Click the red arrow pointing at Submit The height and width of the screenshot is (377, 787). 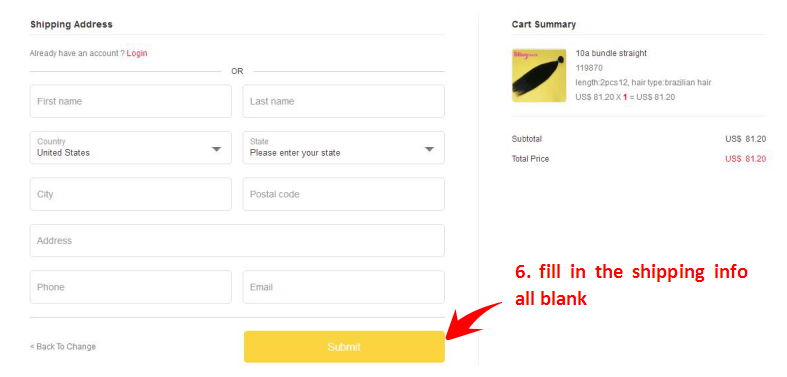click(x=474, y=321)
